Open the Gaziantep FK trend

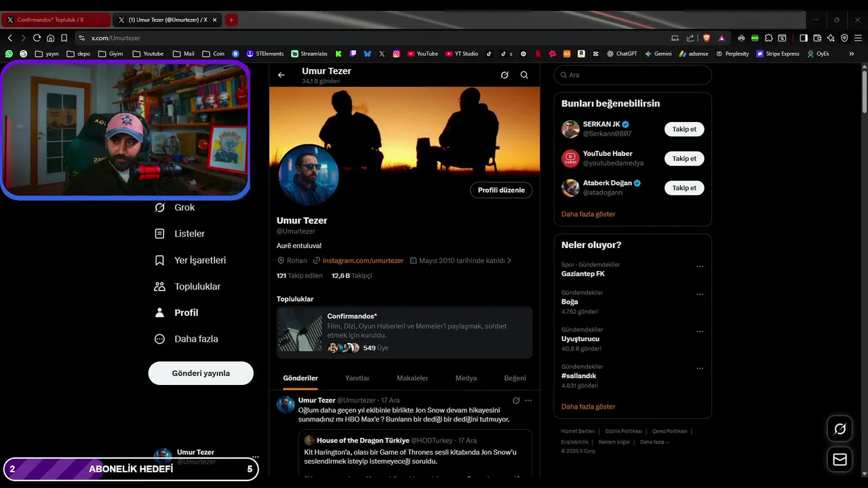(x=583, y=274)
